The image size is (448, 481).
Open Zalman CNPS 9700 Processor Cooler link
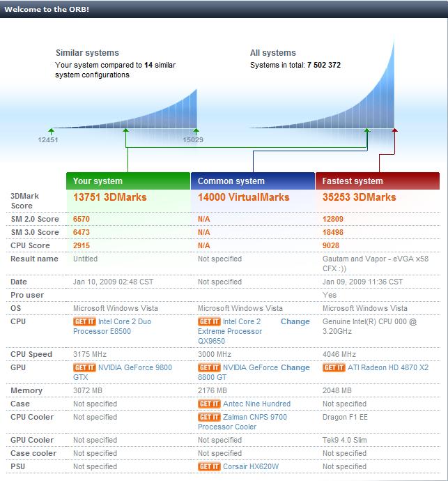[x=242, y=422]
